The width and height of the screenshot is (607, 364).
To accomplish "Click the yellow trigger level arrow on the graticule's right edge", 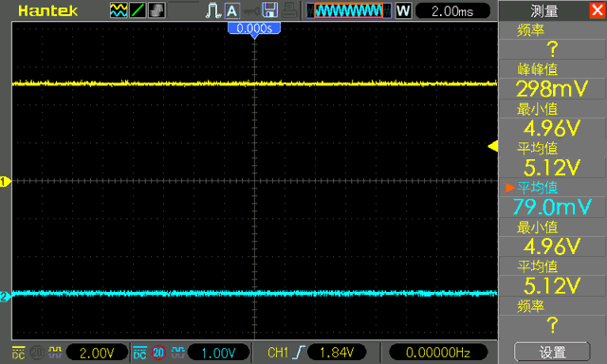I will pos(493,146).
